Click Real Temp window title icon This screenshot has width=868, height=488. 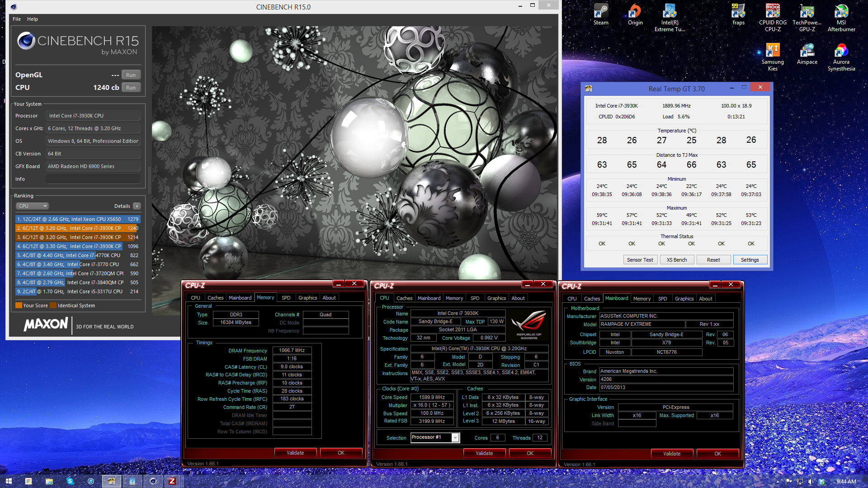[x=589, y=89]
